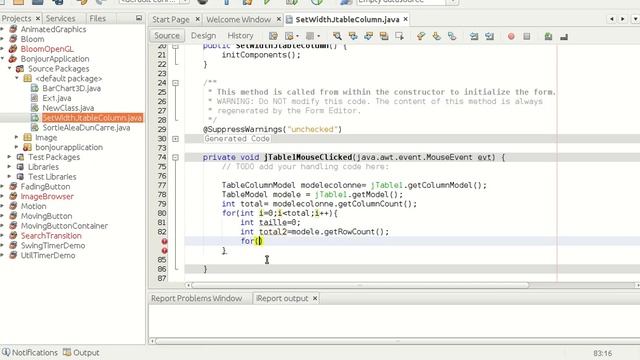Click Shift Line Left icon
The width and height of the screenshot is (640, 360).
tap(474, 36)
